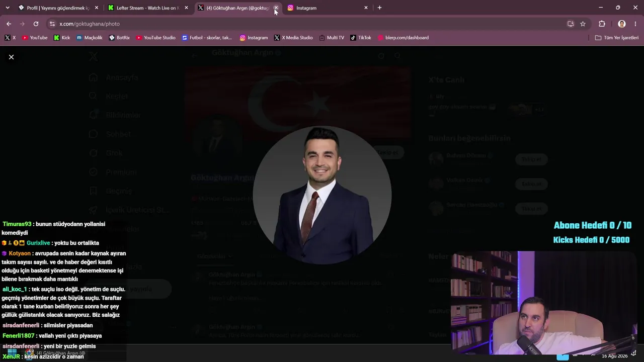
Task: Open the Maçkolik bookmark
Action: tap(90, 38)
